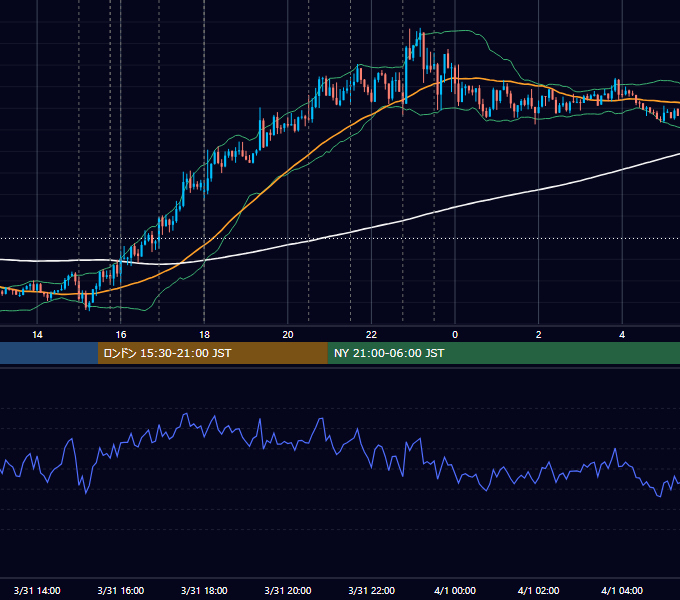Click the 3/31 14:00 time label
Image resolution: width=680 pixels, height=600 pixels.
tap(37, 590)
